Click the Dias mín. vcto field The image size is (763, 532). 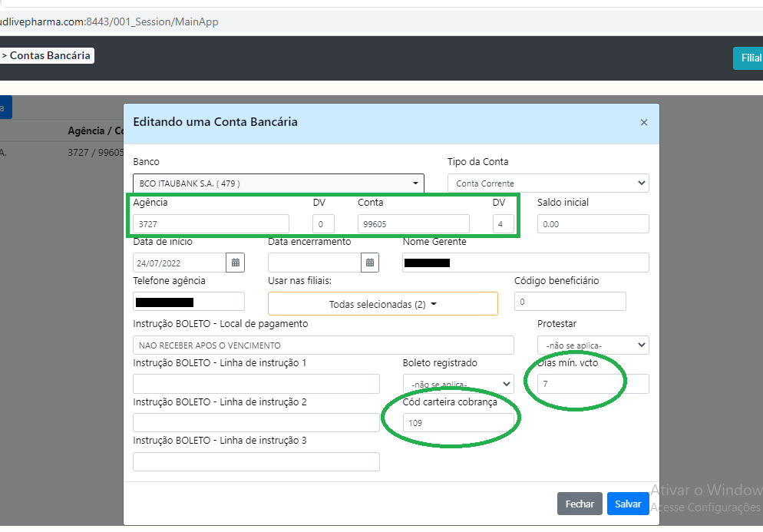click(x=593, y=384)
